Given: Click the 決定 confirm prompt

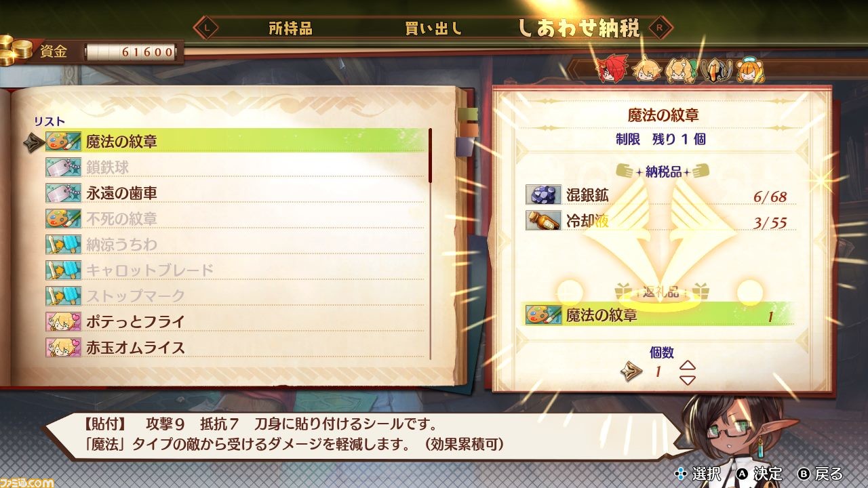Looking at the screenshot, I should click(760, 473).
